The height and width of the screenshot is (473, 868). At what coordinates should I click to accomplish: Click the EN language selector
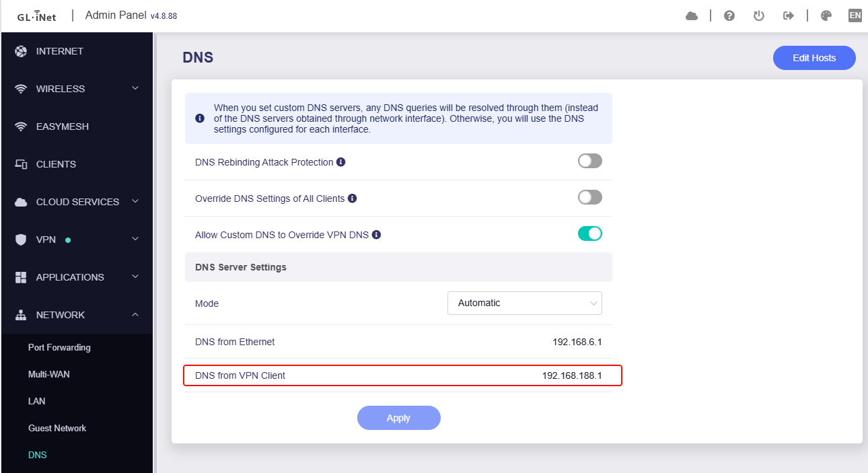click(855, 15)
